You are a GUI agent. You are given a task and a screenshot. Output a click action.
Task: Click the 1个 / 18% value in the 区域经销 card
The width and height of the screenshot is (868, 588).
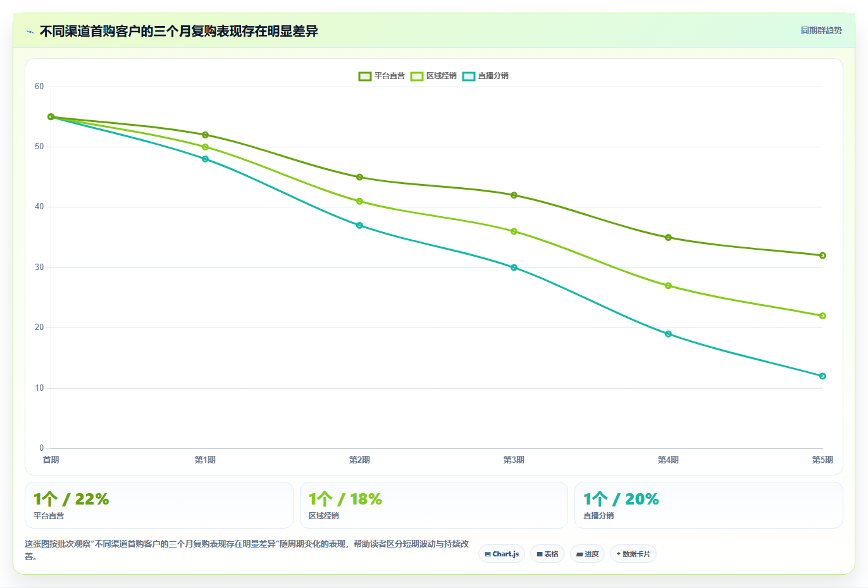click(345, 499)
